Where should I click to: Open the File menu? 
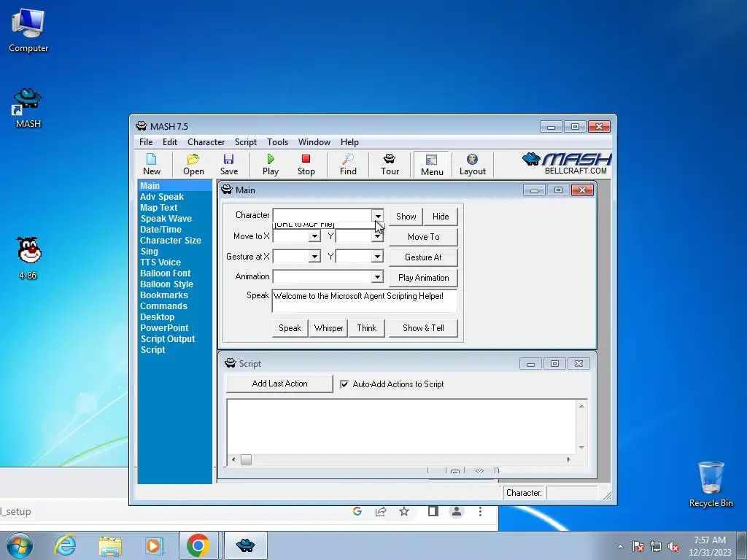[146, 142]
